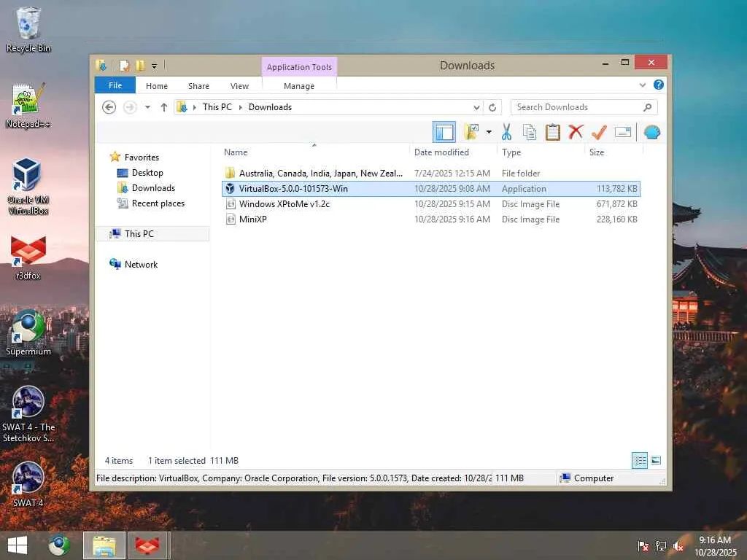Image resolution: width=747 pixels, height=560 pixels.
Task: Click r3dfox icon on taskbar
Action: coord(147,545)
